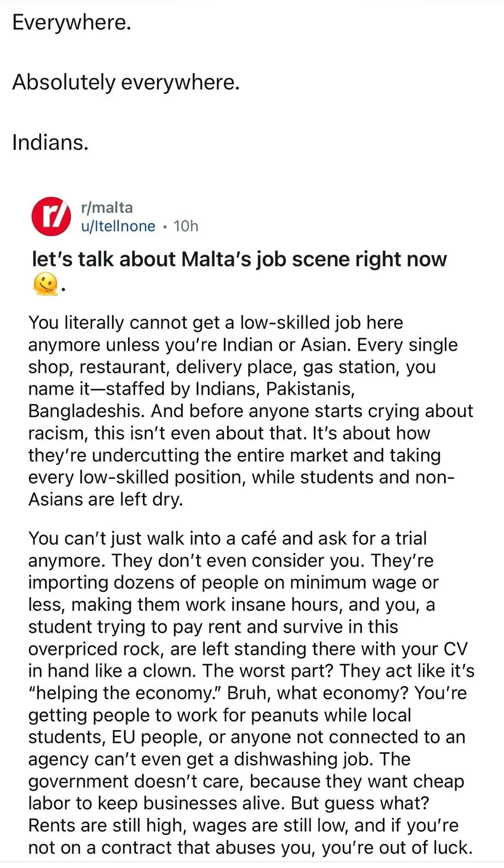Click the "Indians." caption line

pyautogui.click(x=50, y=142)
